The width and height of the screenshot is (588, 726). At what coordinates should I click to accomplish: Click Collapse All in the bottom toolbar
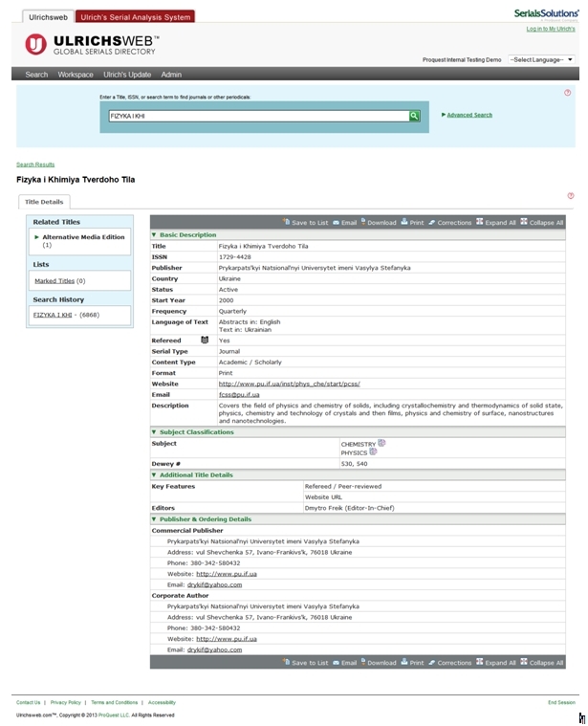[542, 663]
